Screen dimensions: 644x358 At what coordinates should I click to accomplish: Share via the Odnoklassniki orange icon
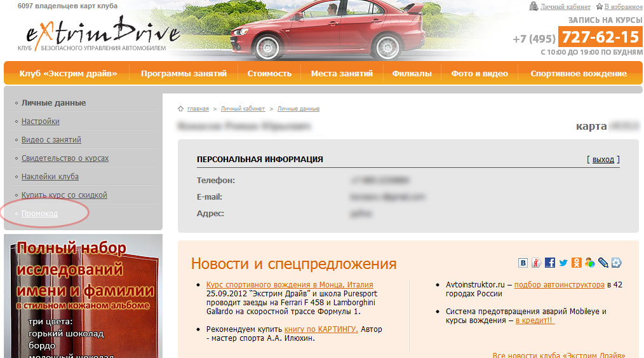point(577,263)
